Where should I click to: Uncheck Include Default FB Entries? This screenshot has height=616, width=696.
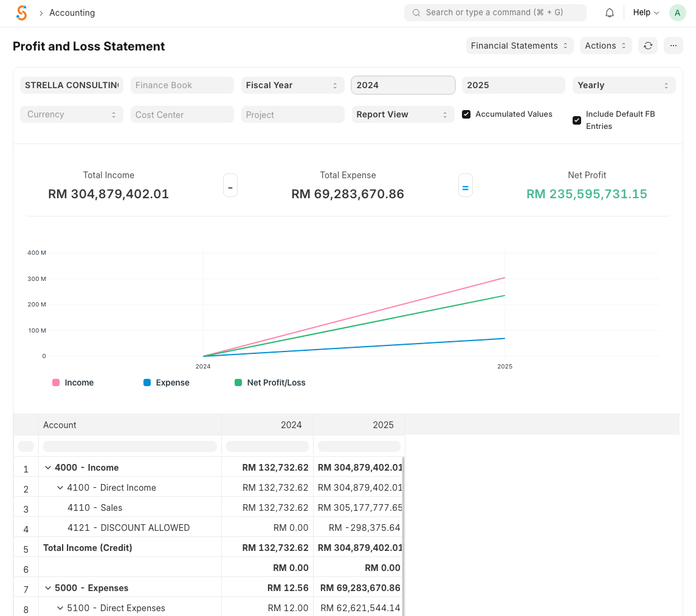(577, 120)
